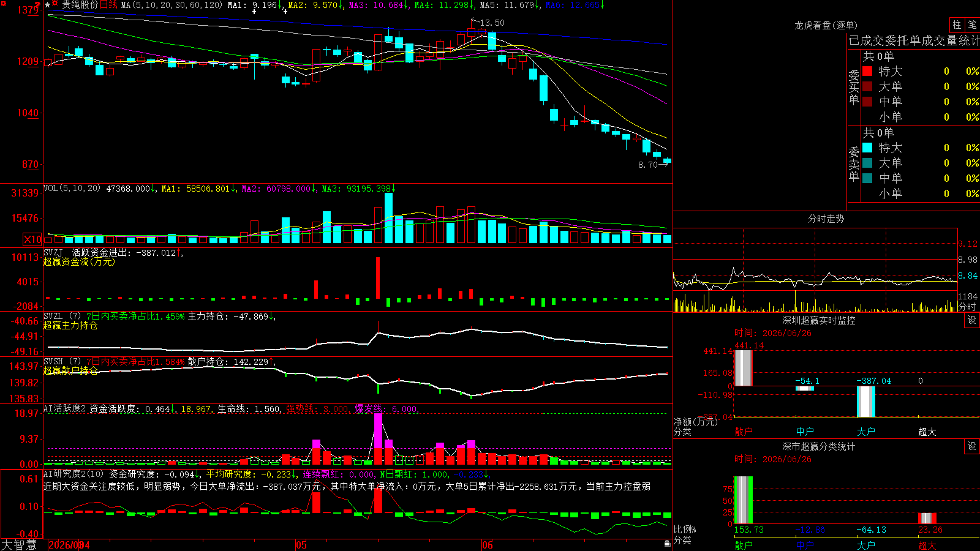The image size is (980, 551).
Task: Click the star favorite icon beside 贵绳股份
Action: 48,5
